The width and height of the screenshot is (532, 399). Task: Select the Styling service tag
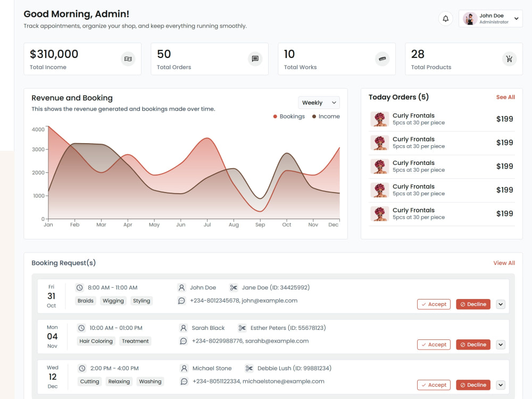[142, 301]
